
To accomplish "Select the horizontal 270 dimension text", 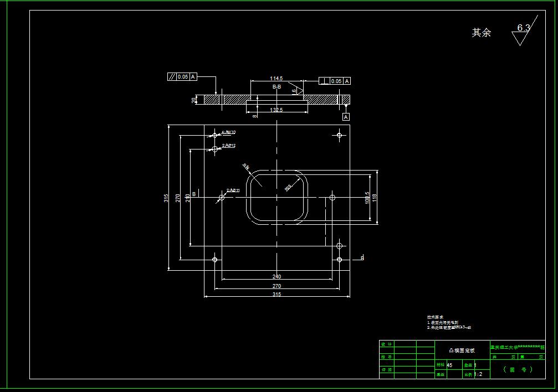I will point(277,286).
